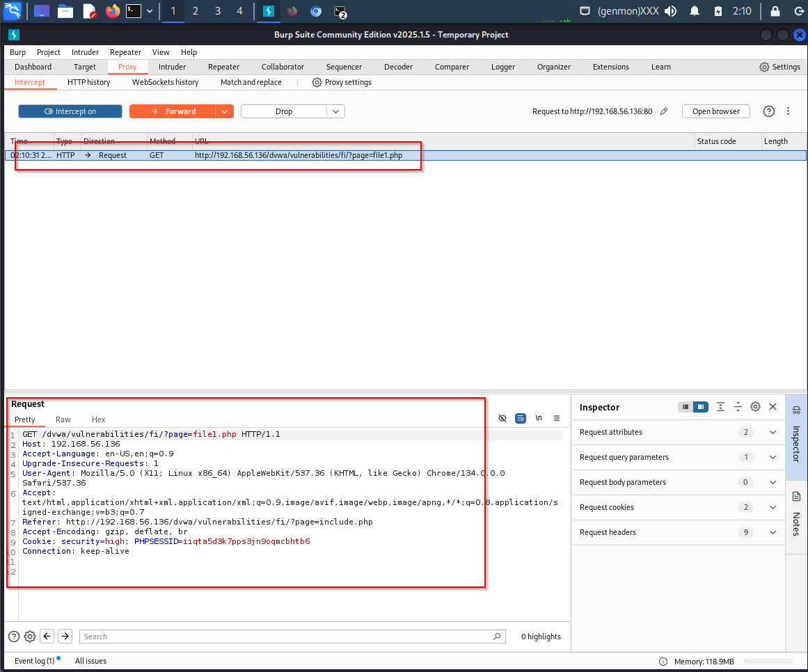Switch to workspace 3 in the panel
The height and width of the screenshot is (672, 808).
217,11
